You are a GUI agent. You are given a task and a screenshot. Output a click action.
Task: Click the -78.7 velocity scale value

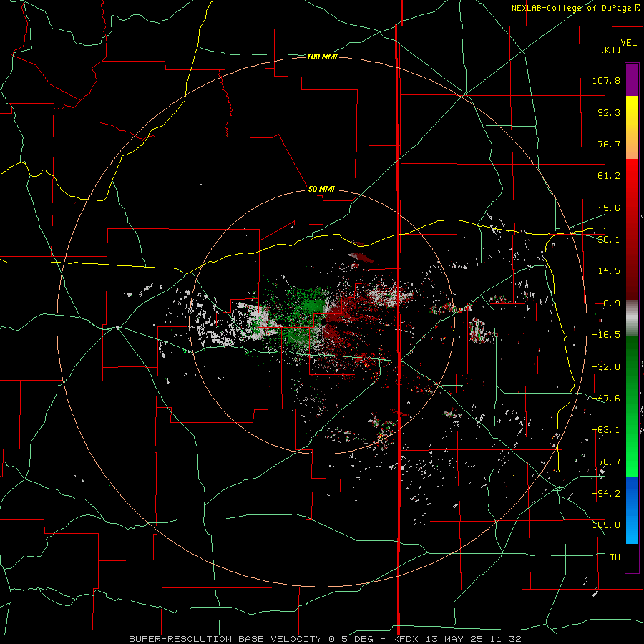(x=606, y=462)
